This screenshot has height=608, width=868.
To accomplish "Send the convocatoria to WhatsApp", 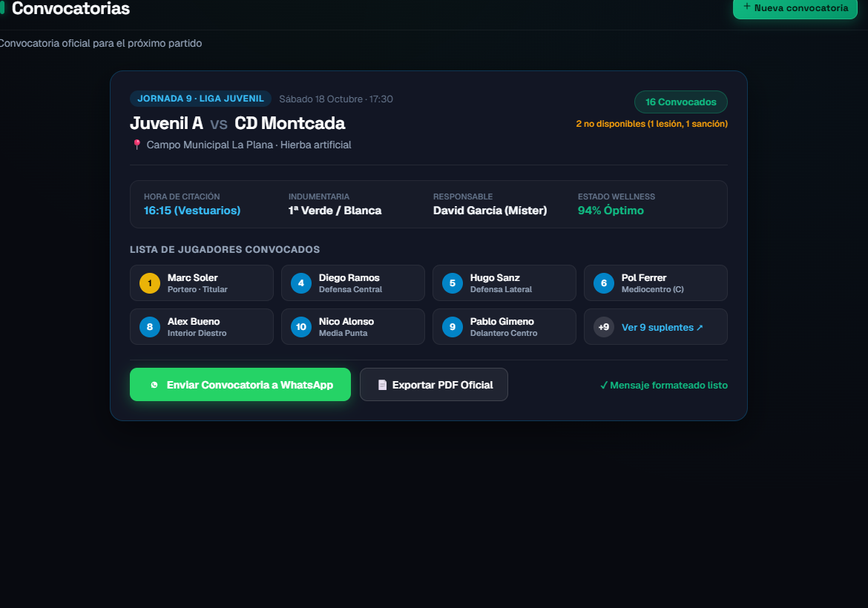I will pos(240,385).
